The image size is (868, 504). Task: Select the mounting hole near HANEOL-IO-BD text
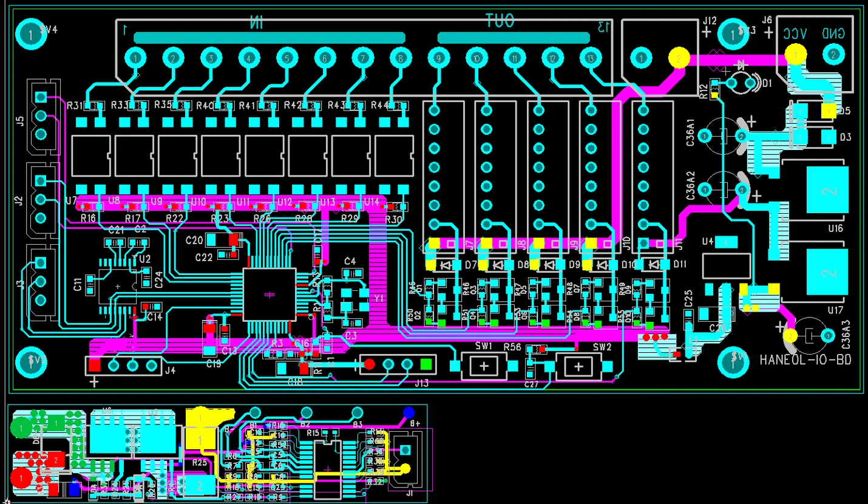click(733, 362)
